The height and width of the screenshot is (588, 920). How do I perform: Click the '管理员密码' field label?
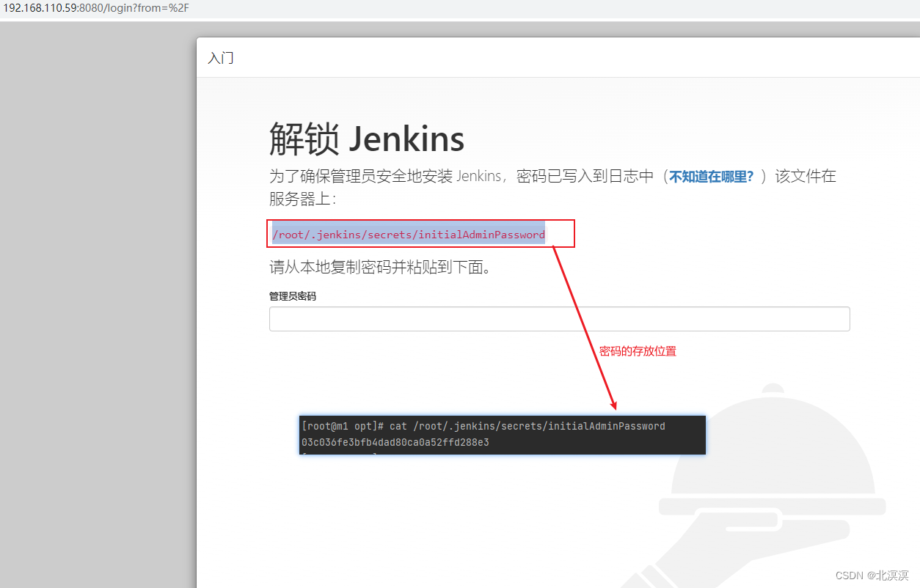pos(293,296)
